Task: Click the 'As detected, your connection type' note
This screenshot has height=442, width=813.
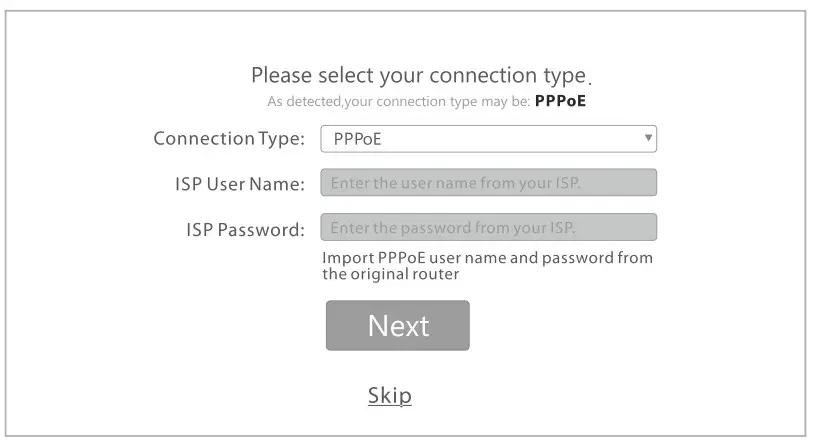Action: (399, 101)
